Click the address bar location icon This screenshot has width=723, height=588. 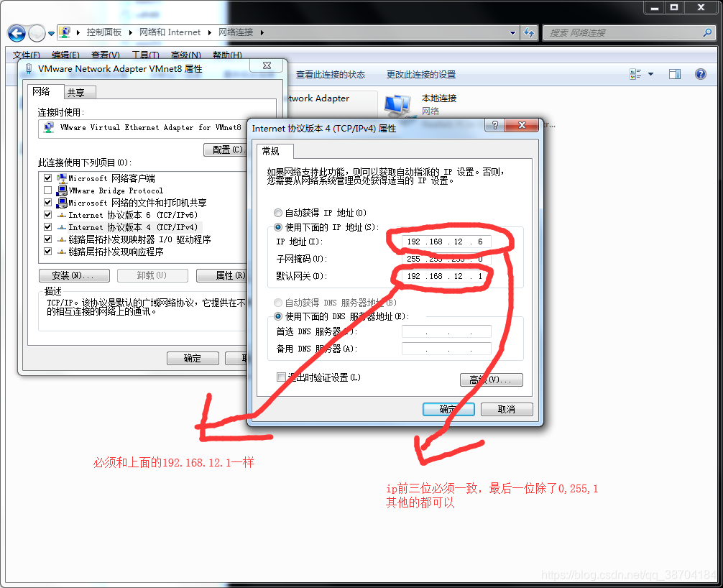click(x=65, y=32)
